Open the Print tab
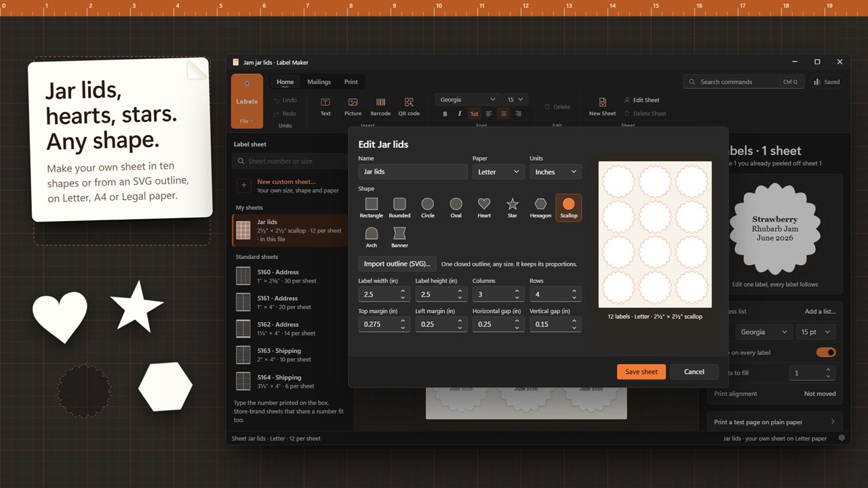Screen dimensions: 868x488 pos(351,82)
